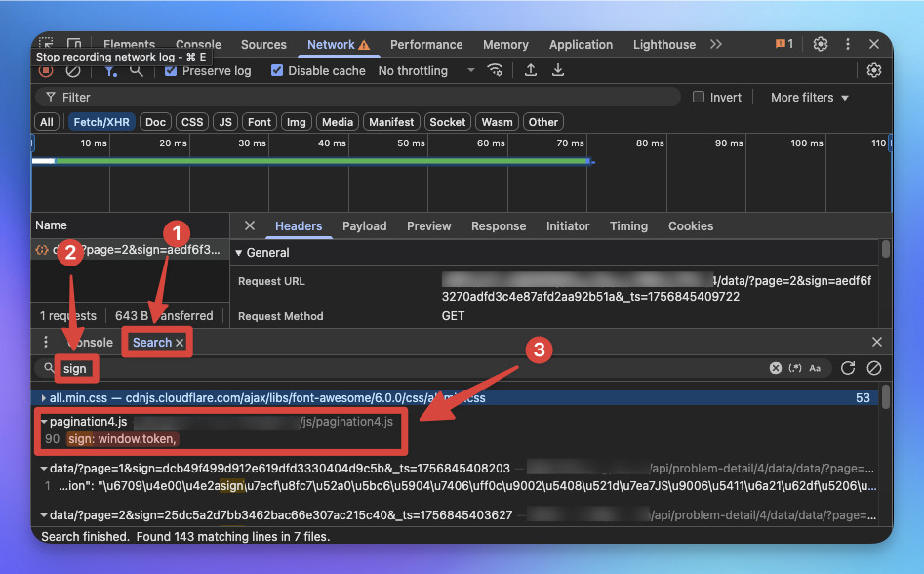Collapse pagination4.js search result
The image size is (924, 574).
[x=44, y=422]
